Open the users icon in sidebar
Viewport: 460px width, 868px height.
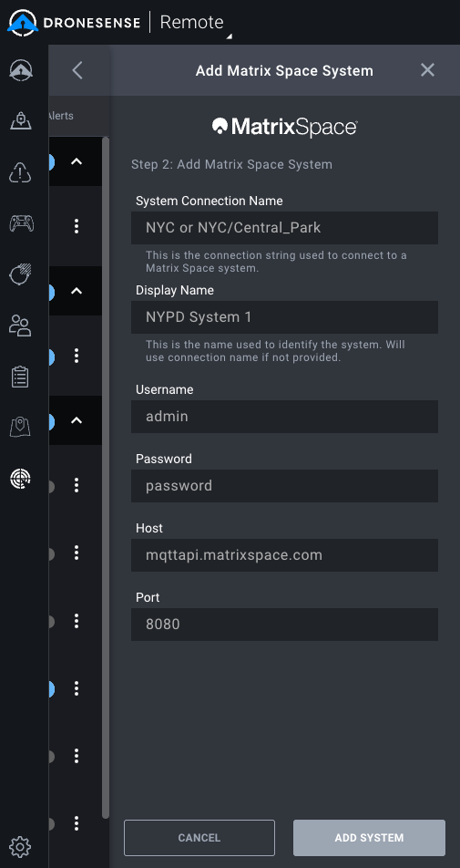tap(20, 325)
